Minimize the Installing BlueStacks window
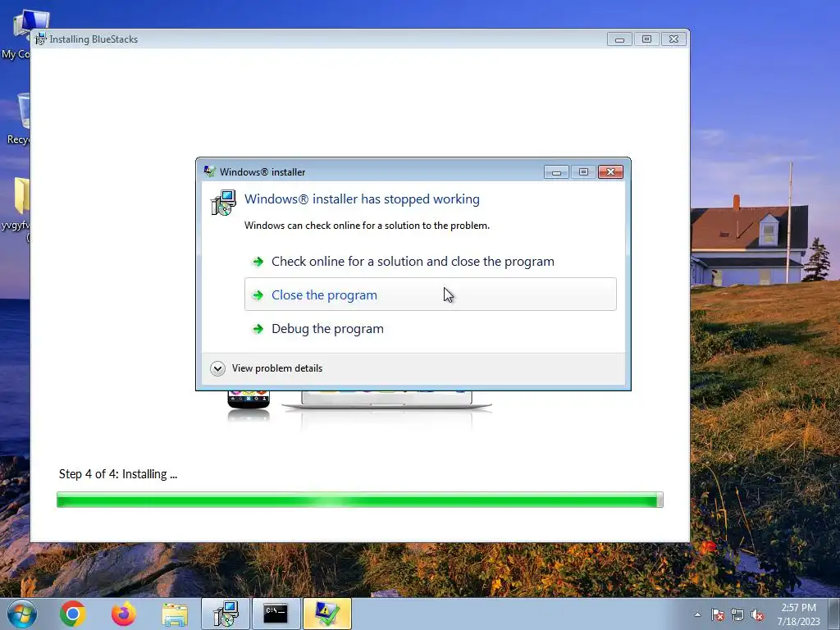The width and height of the screenshot is (840, 630). (620, 39)
